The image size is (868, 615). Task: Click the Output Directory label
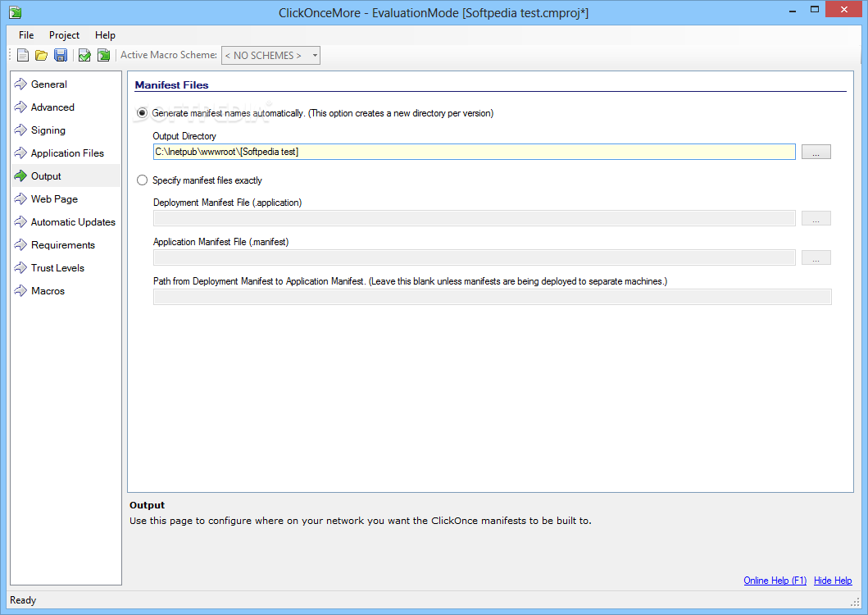[184, 136]
